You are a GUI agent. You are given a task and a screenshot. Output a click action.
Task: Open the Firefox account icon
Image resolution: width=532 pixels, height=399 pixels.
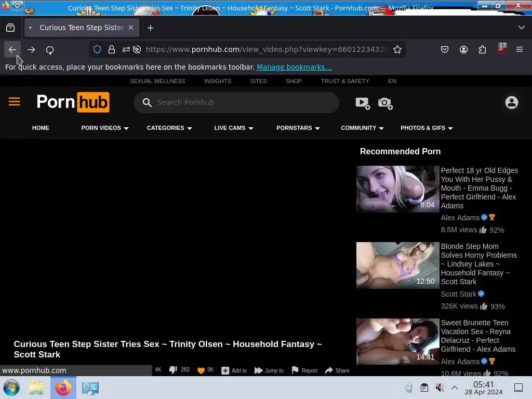pyautogui.click(x=463, y=49)
